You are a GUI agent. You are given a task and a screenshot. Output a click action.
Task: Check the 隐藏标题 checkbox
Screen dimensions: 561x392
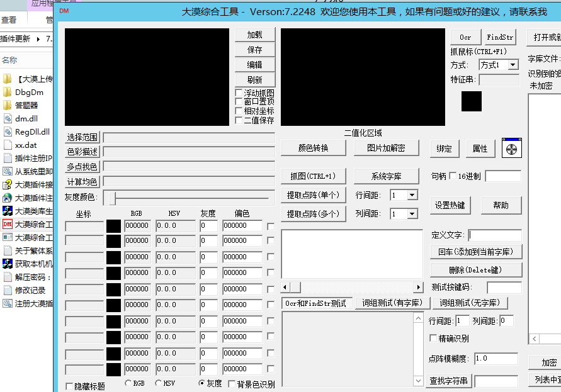(x=69, y=386)
